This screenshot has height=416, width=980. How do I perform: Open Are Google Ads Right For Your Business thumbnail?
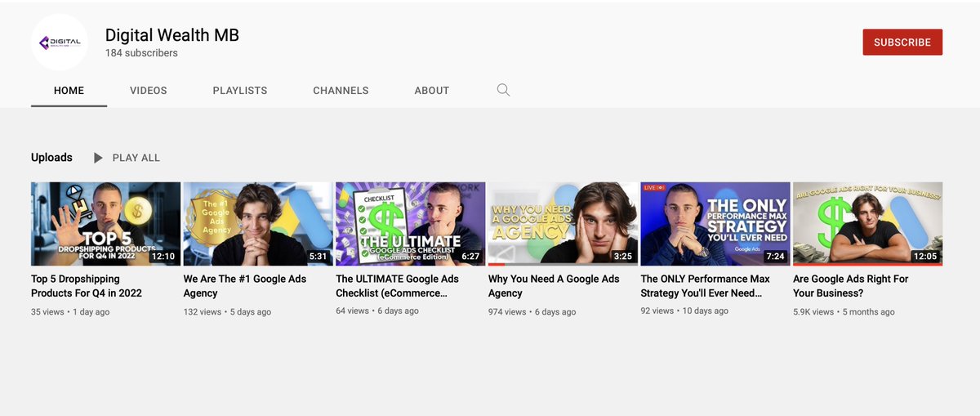point(868,224)
